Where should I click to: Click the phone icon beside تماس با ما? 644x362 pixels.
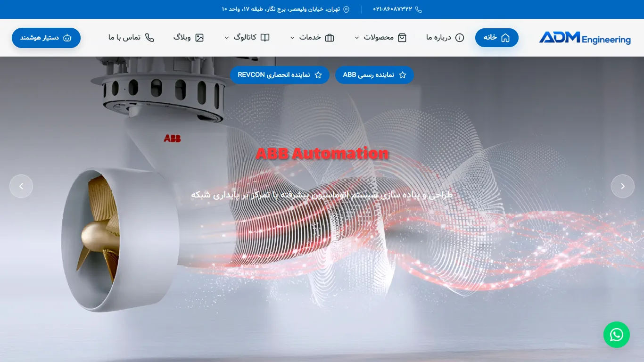(x=149, y=38)
